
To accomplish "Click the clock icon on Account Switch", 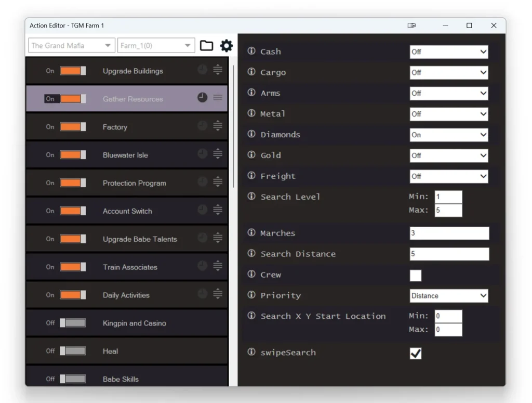I will [x=202, y=210].
